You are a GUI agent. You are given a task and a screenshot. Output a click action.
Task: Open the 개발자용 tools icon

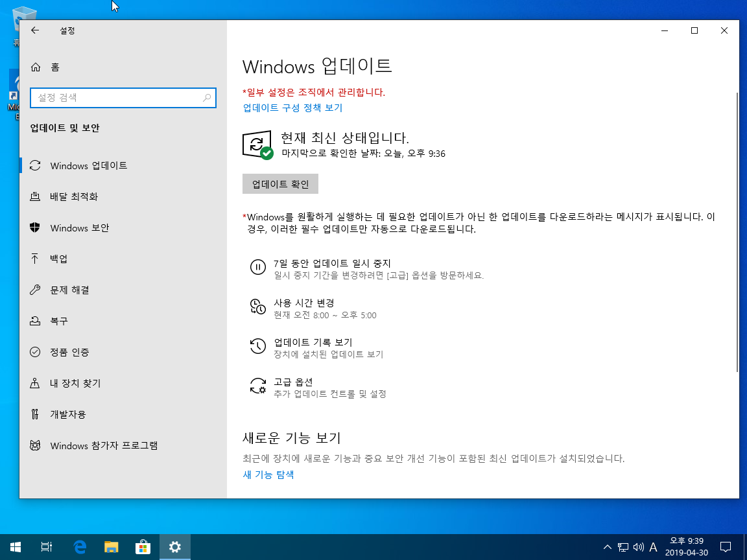pyautogui.click(x=35, y=414)
